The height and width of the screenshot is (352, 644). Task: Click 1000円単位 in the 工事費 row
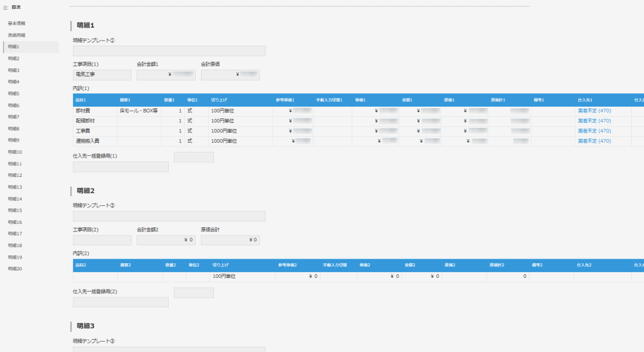[x=224, y=131]
